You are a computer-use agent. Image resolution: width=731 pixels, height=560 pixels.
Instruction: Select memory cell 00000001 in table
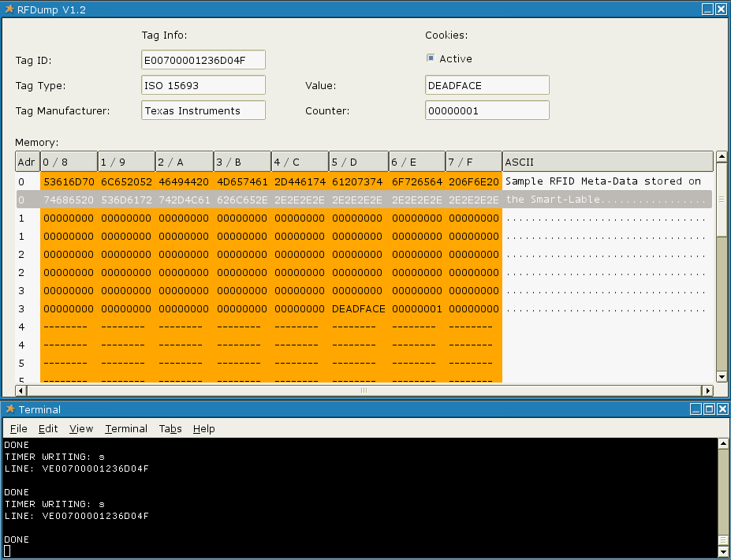417,308
